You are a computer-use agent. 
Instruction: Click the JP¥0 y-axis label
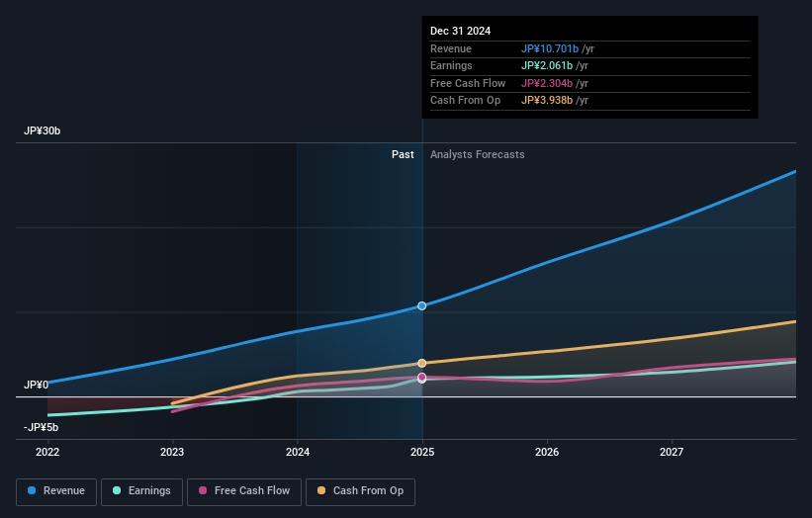pos(36,385)
